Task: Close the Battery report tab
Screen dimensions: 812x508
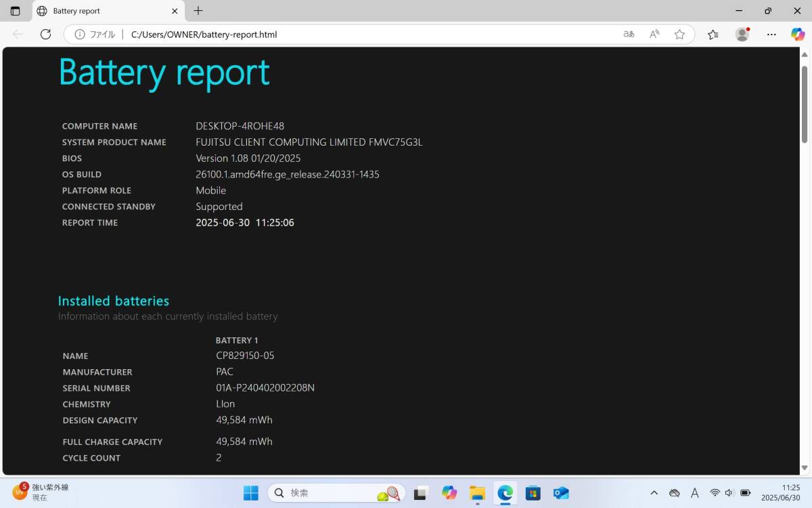Action: click(175, 11)
